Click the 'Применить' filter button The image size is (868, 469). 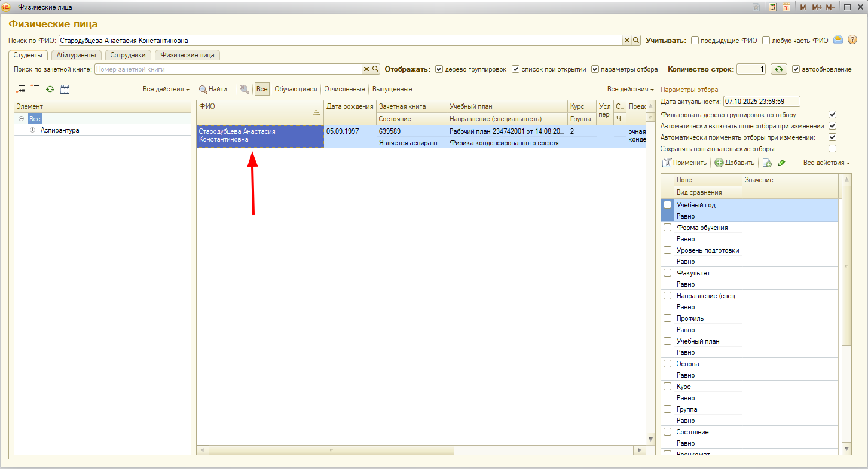[684, 163]
